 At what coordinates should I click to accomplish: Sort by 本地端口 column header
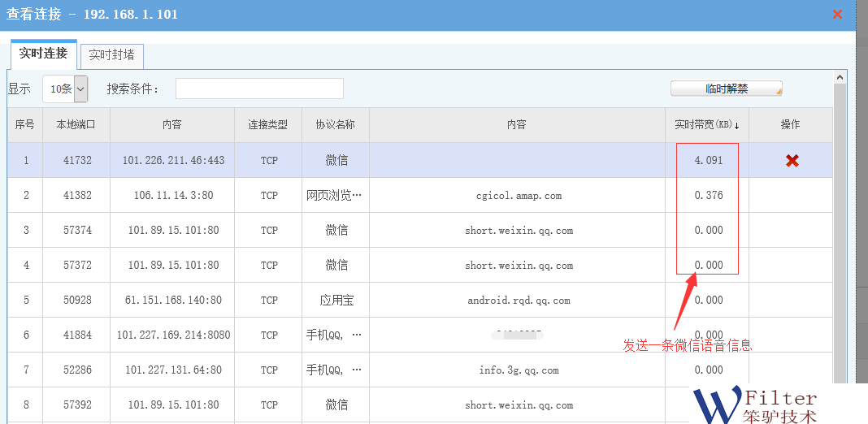pyautogui.click(x=76, y=125)
